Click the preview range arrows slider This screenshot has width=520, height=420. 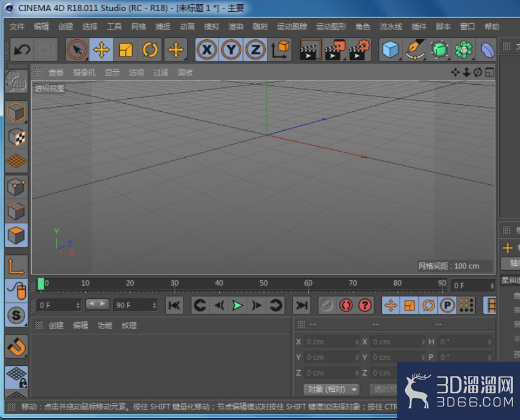[x=97, y=303]
